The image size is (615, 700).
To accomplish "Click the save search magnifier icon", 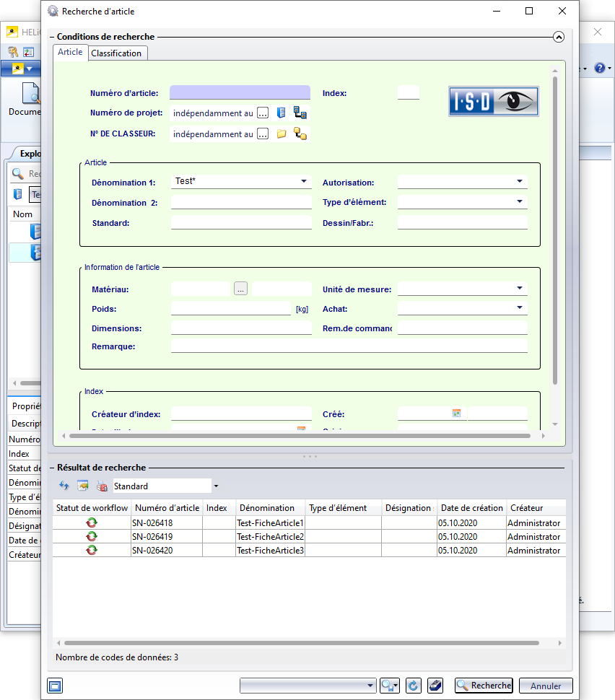I will pos(390,686).
